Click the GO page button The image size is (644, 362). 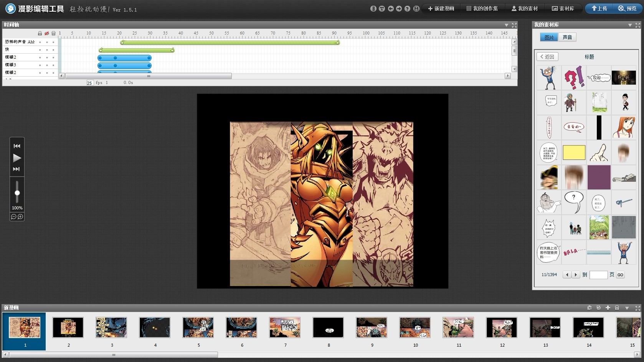click(620, 275)
